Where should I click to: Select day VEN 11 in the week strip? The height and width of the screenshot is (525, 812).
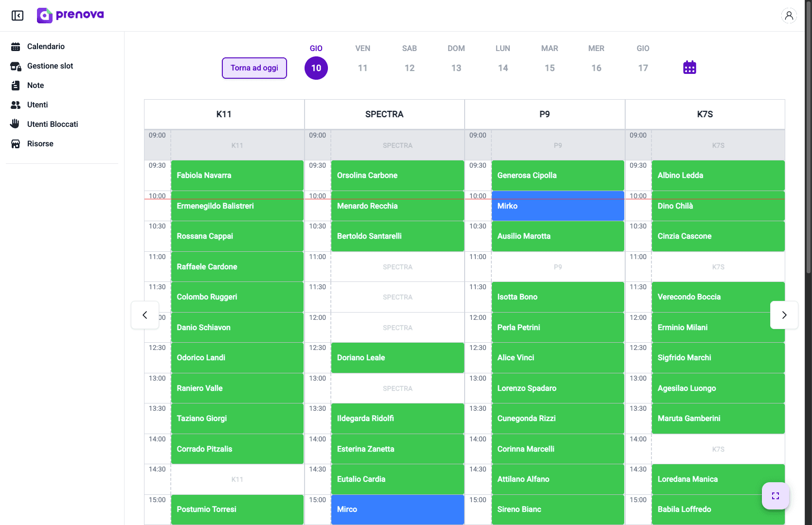[x=362, y=68]
